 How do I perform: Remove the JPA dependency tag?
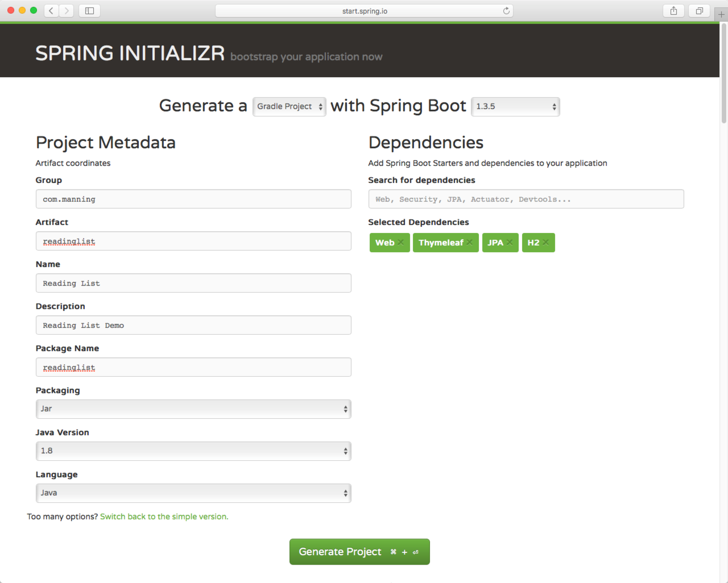510,242
